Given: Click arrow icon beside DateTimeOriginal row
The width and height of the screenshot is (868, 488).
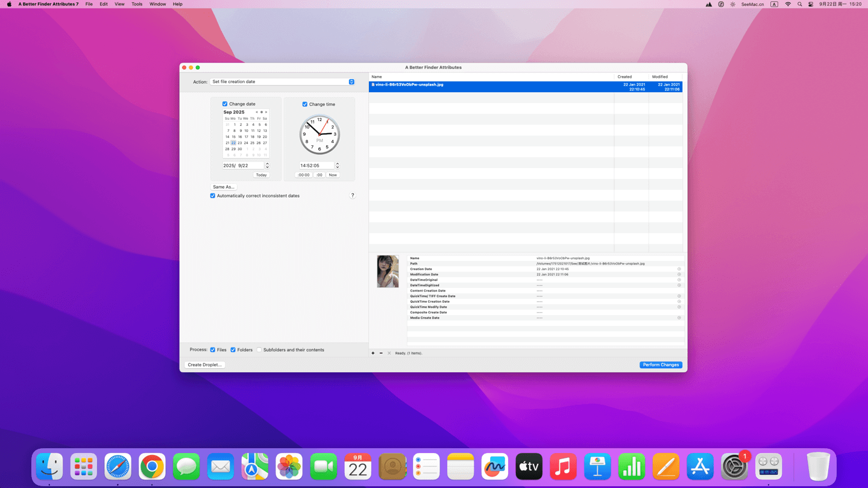Looking at the screenshot, I should (679, 280).
